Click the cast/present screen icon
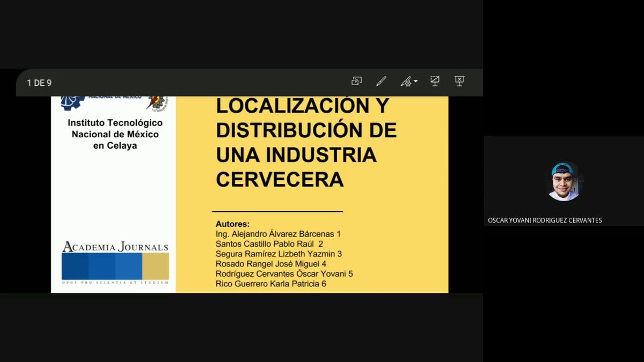 (x=356, y=82)
